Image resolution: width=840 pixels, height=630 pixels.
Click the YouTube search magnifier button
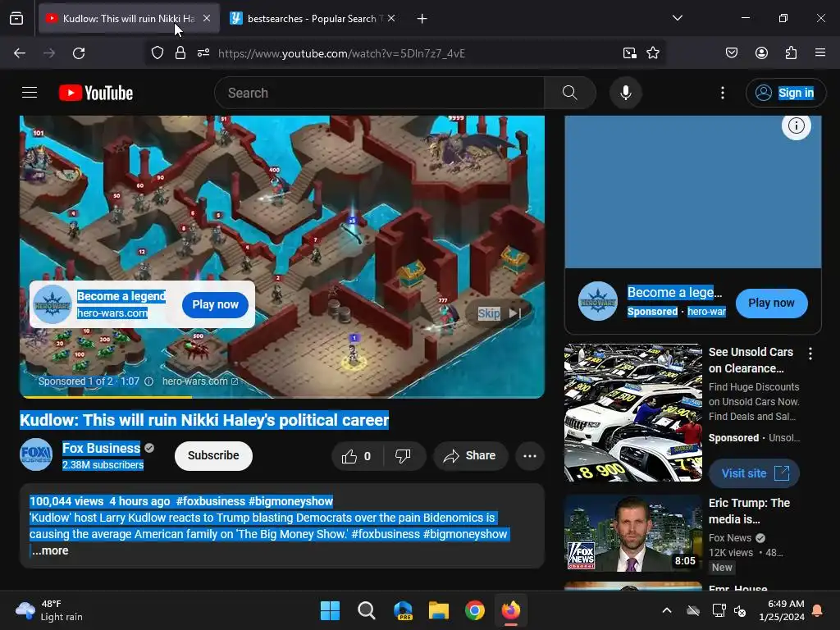pos(570,93)
